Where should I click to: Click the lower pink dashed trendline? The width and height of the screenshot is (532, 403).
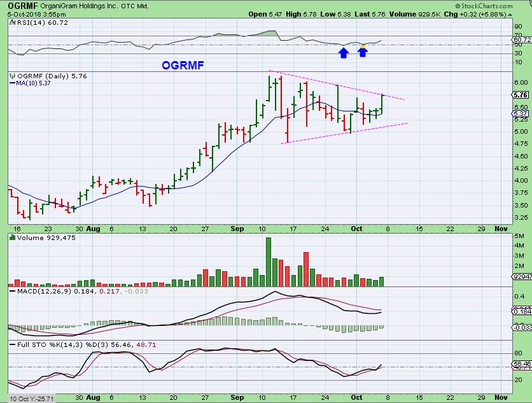(x=344, y=134)
